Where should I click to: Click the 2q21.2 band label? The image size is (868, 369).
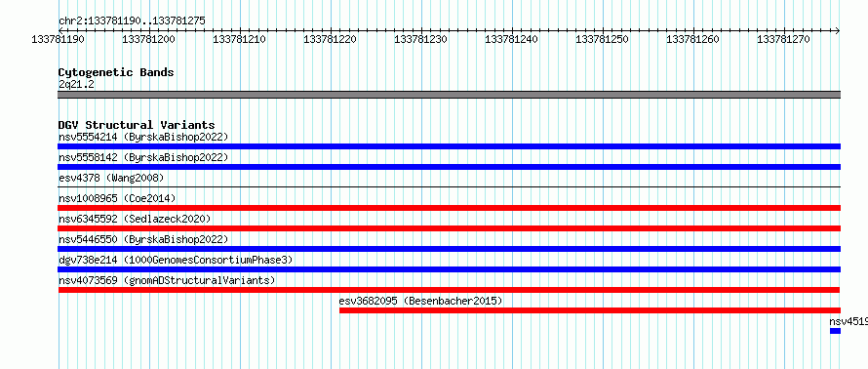76,84
